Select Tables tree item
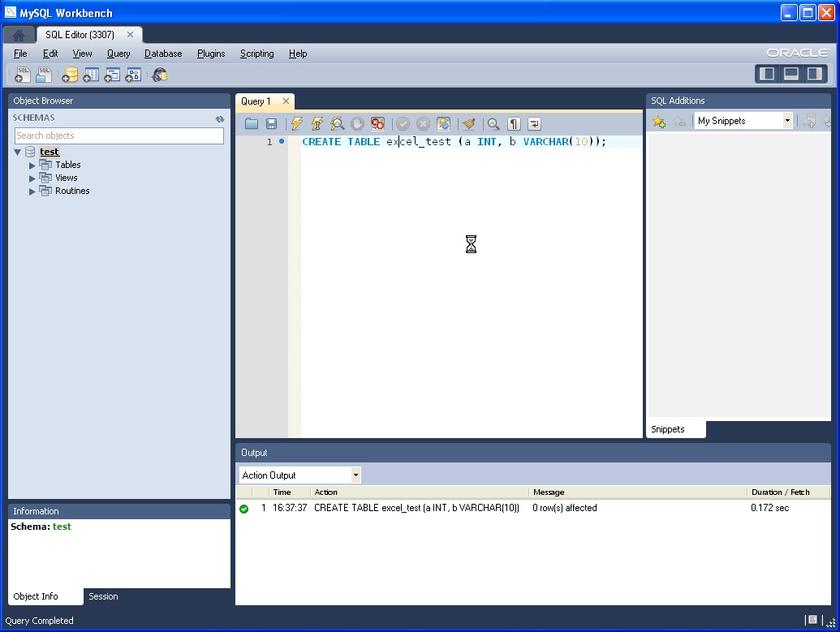This screenshot has height=632, width=840. point(68,165)
